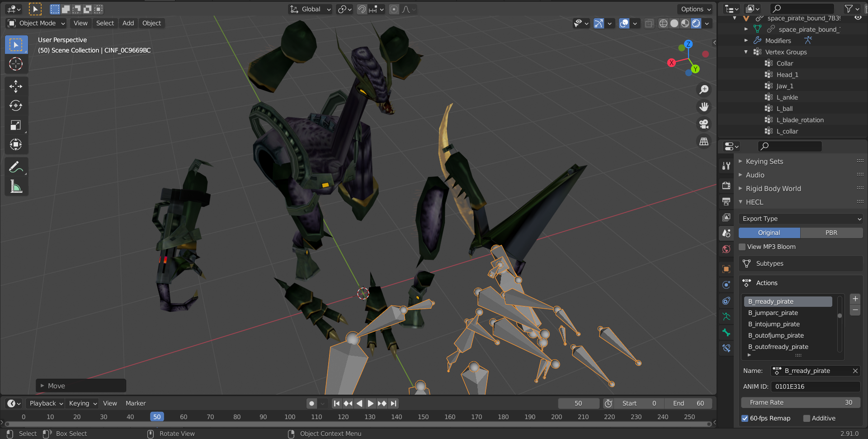The image size is (868, 439).
Task: Open the Options dropdown
Action: point(696,9)
